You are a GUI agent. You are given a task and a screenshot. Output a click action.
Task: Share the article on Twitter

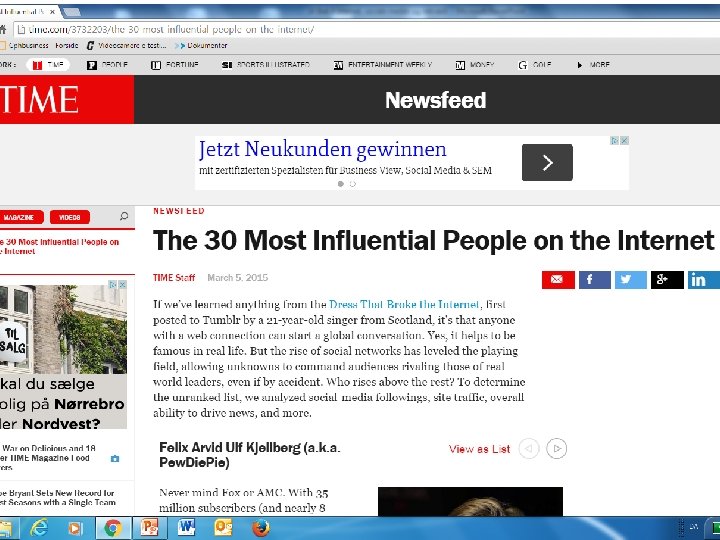pyautogui.click(x=630, y=279)
